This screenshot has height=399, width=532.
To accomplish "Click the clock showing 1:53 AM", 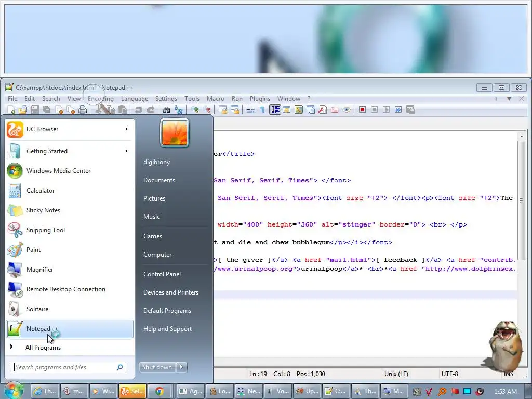I will pos(505,392).
